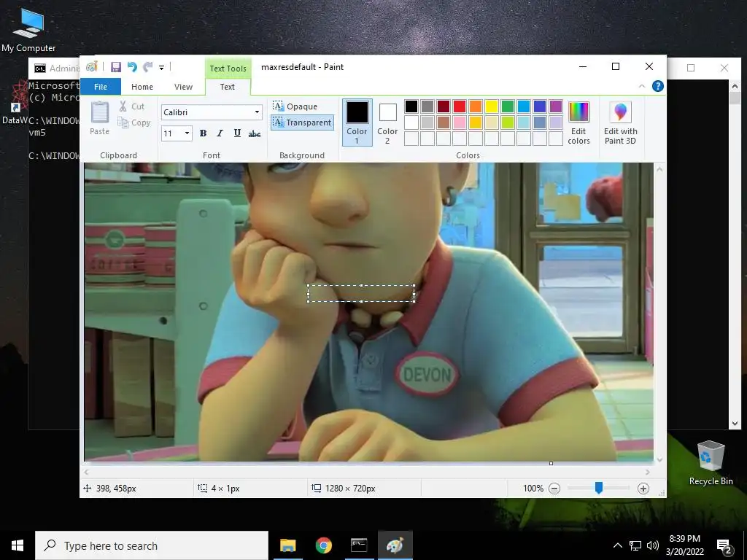Open File Explorer from the taskbar
747x560 pixels.
(x=287, y=545)
